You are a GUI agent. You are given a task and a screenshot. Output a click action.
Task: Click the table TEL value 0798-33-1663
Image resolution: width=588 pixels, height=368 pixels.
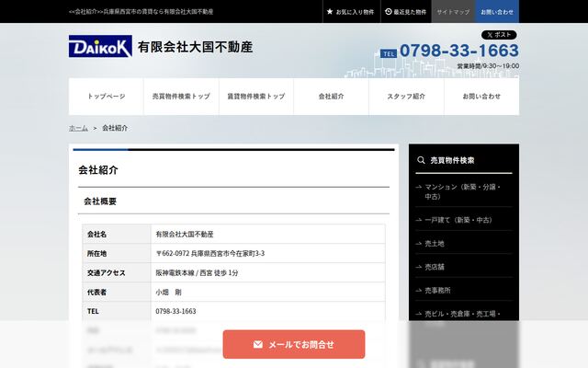[x=175, y=311]
